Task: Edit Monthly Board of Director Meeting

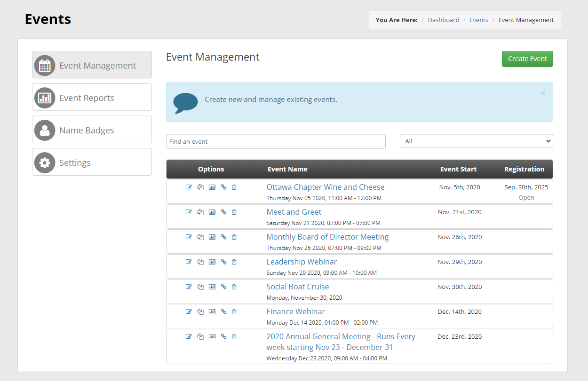Action: (x=189, y=237)
